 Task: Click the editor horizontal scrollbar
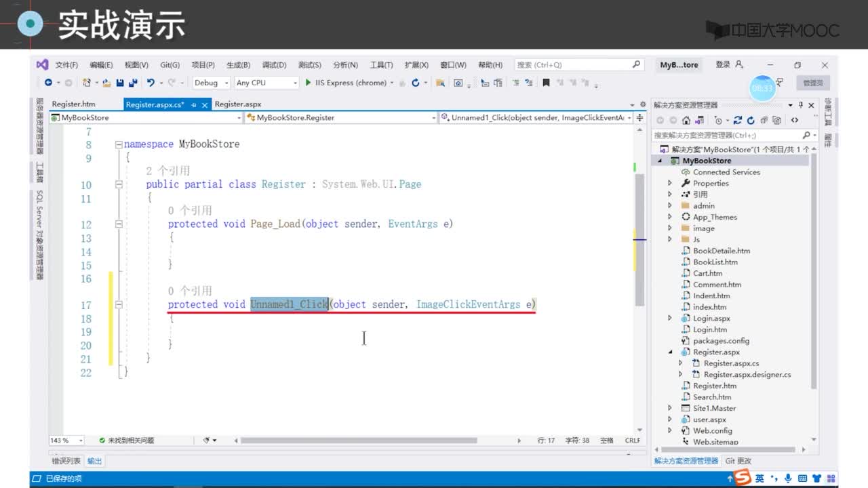pos(359,441)
